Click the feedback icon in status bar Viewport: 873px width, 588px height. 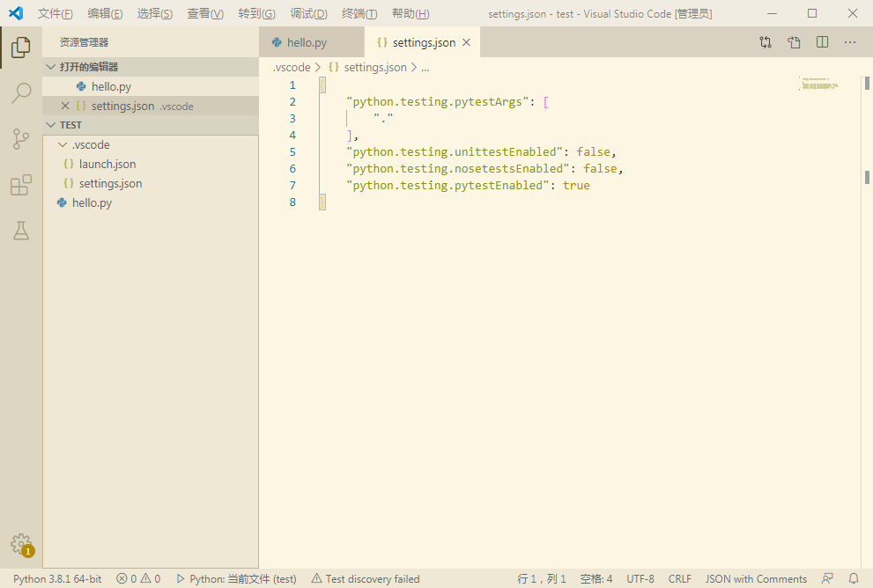tap(827, 578)
